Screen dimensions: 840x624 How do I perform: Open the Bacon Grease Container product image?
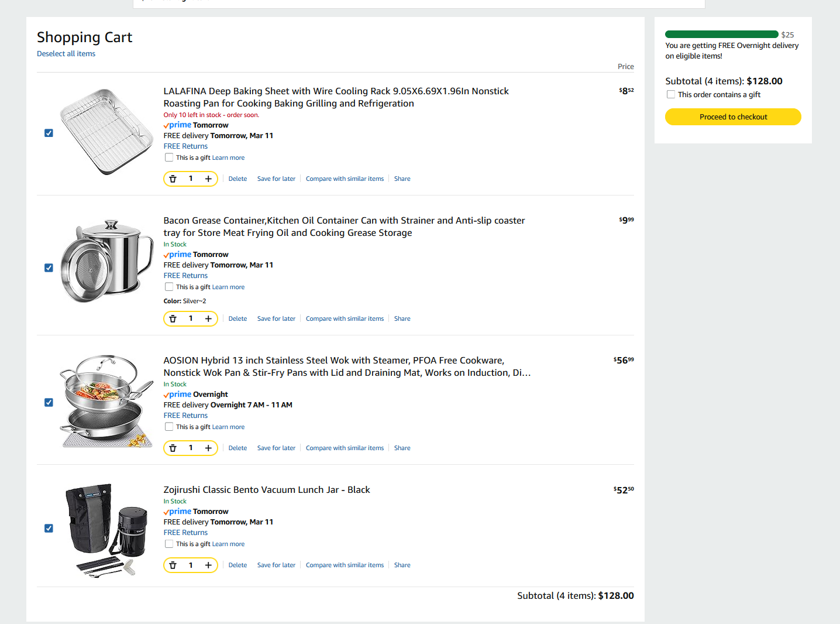point(106,262)
